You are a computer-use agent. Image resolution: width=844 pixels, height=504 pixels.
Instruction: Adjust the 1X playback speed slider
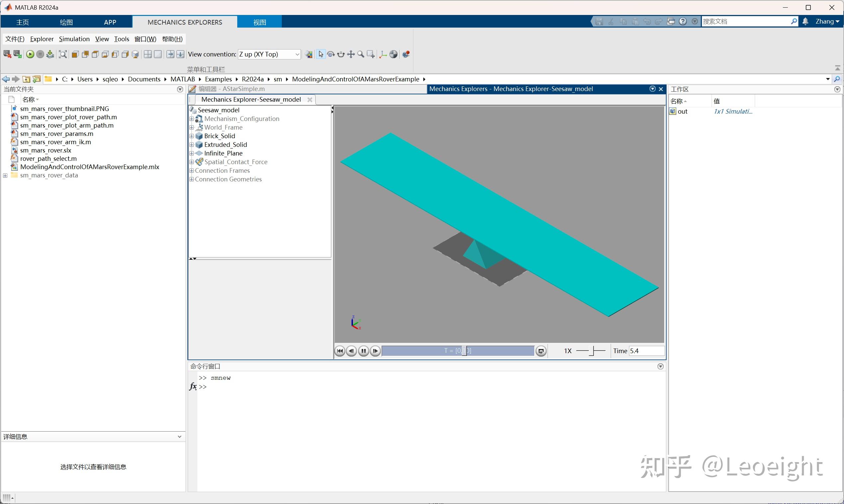pos(591,351)
